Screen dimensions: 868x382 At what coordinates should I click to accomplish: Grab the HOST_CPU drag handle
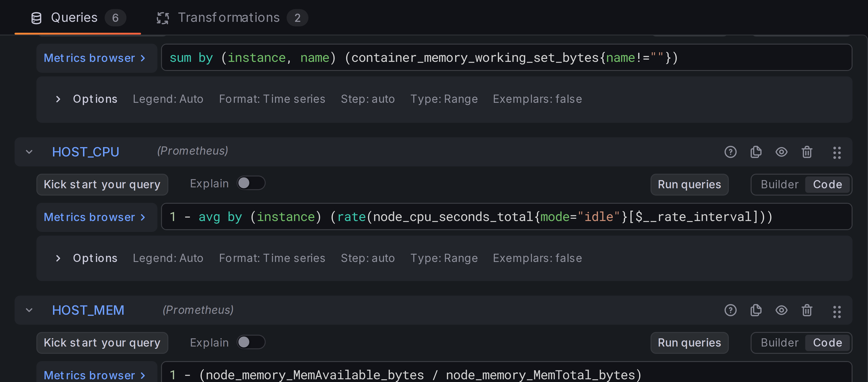[837, 153]
